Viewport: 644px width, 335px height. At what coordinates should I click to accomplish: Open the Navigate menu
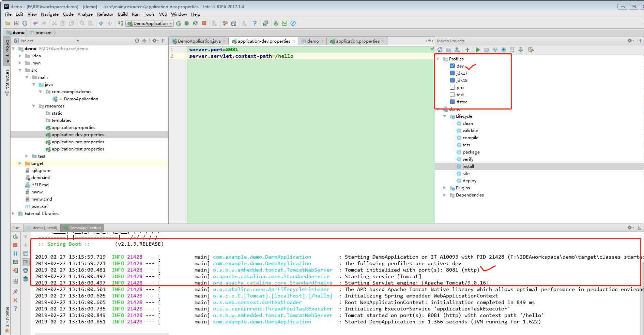(50, 14)
